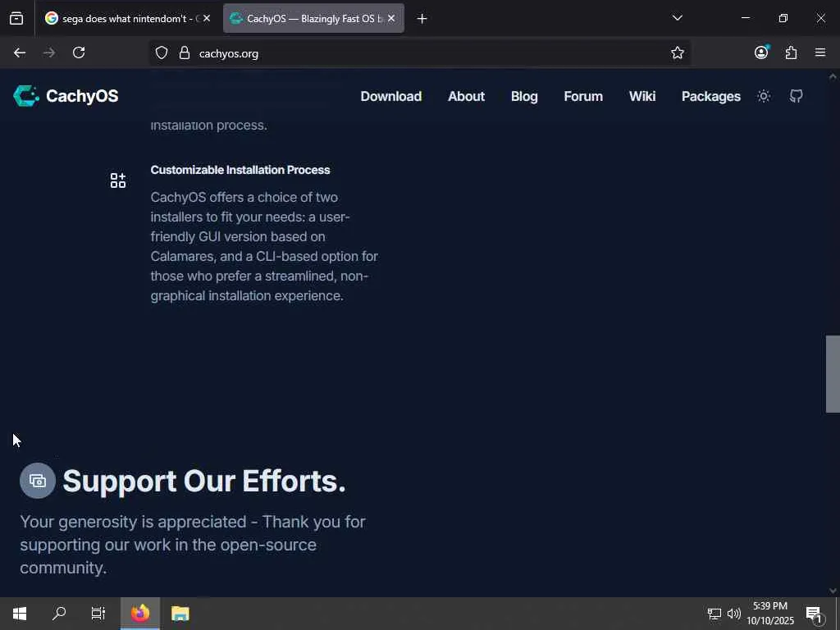The image size is (840, 630).
Task: Click the scrollbar down arrow
Action: tap(833, 591)
